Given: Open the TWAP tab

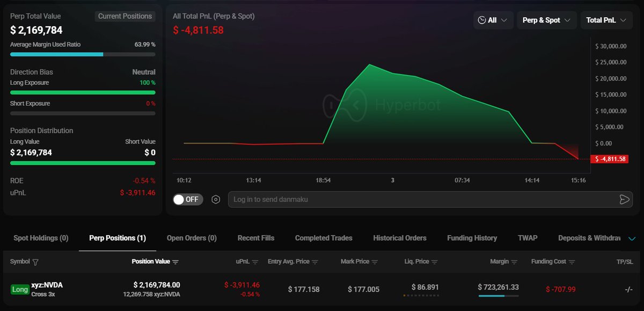Looking at the screenshot, I should (x=528, y=238).
